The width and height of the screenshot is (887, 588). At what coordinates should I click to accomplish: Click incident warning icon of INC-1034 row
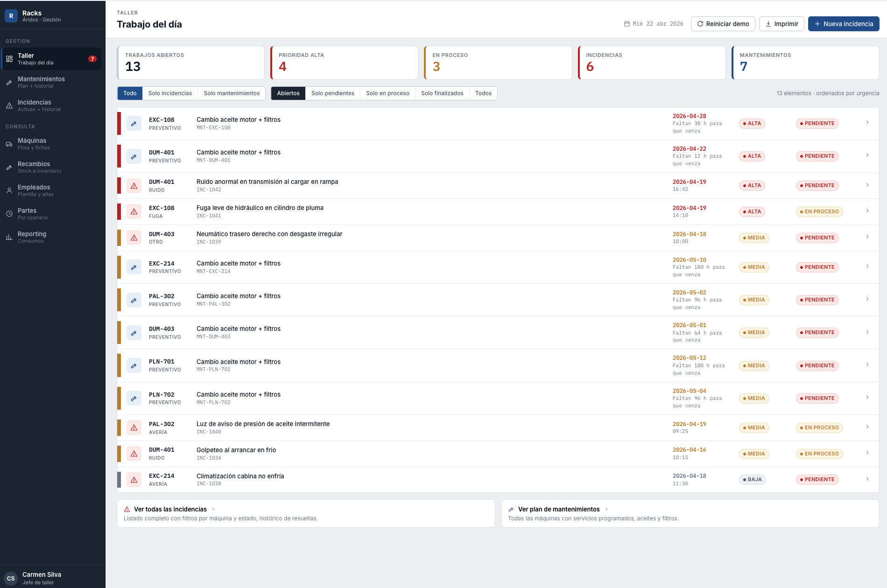pyautogui.click(x=134, y=454)
